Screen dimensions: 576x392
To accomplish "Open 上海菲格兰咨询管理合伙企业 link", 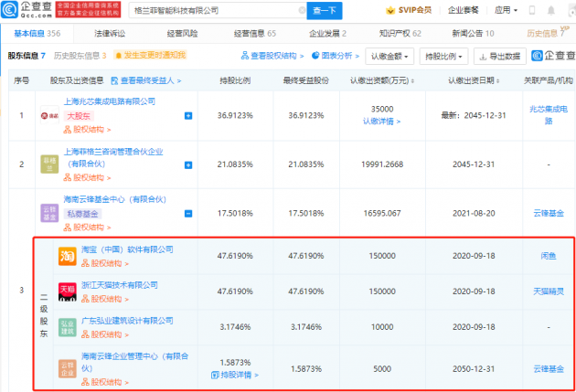I will [113, 157].
